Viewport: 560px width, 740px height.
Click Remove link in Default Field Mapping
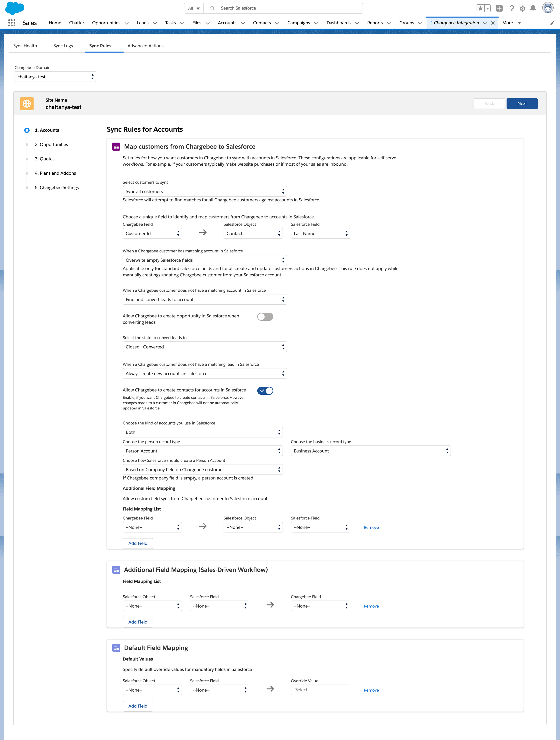(371, 690)
